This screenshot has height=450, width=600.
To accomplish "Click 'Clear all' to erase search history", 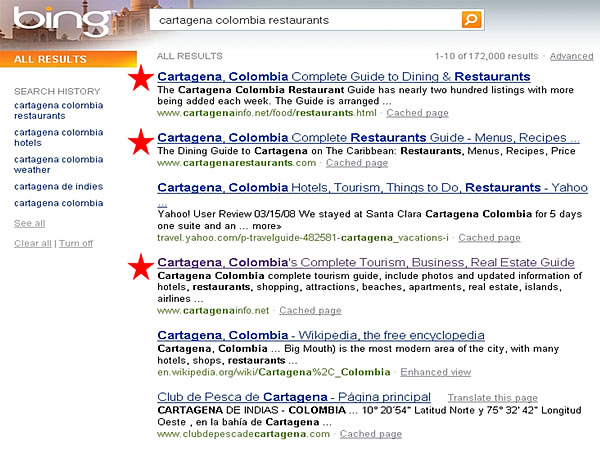I will pyautogui.click(x=33, y=243).
